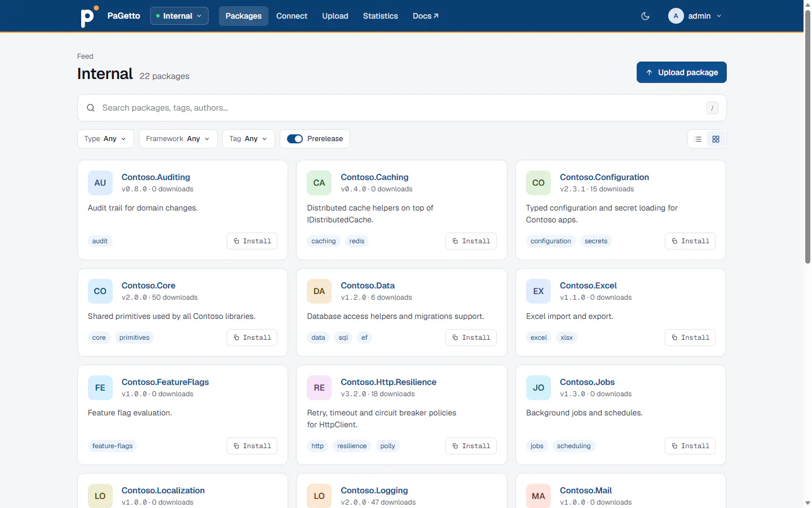Image resolution: width=812 pixels, height=508 pixels.
Task: Install the Contoso.Auditing package
Action: point(252,241)
